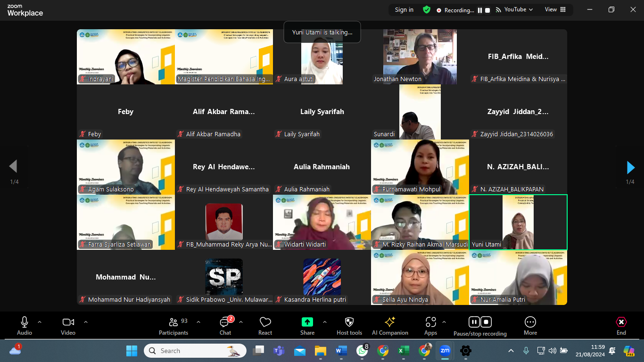Launch the AI Companion sparkle icon
This screenshot has width=644, height=362.
[x=390, y=326]
